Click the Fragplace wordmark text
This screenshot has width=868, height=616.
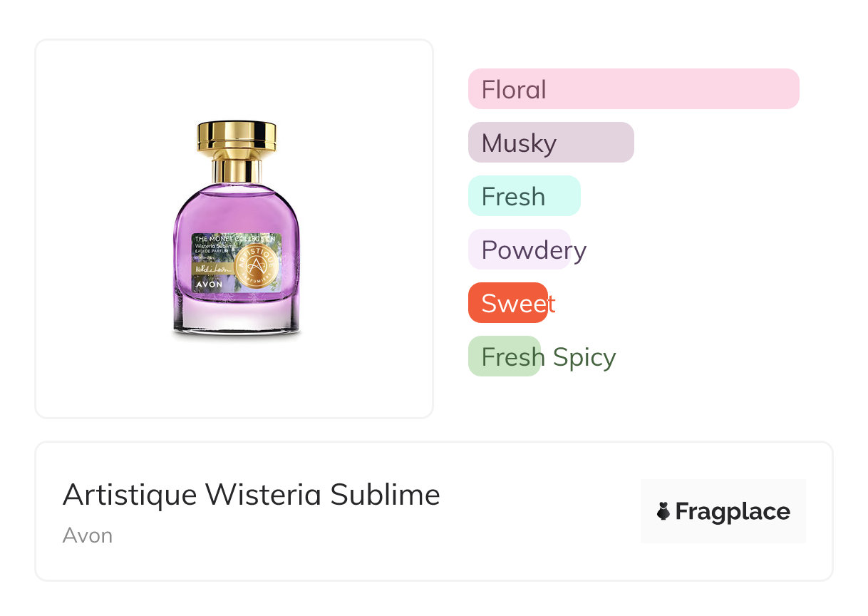click(x=732, y=511)
